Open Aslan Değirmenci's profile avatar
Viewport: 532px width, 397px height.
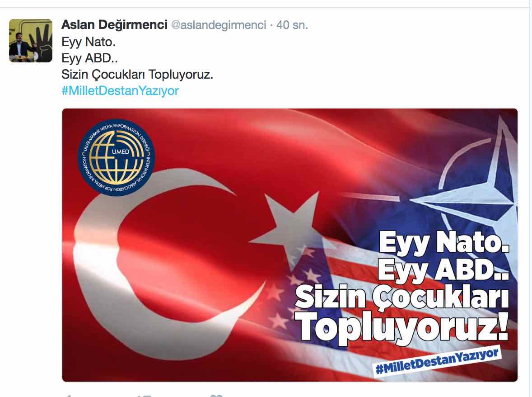click(x=31, y=41)
